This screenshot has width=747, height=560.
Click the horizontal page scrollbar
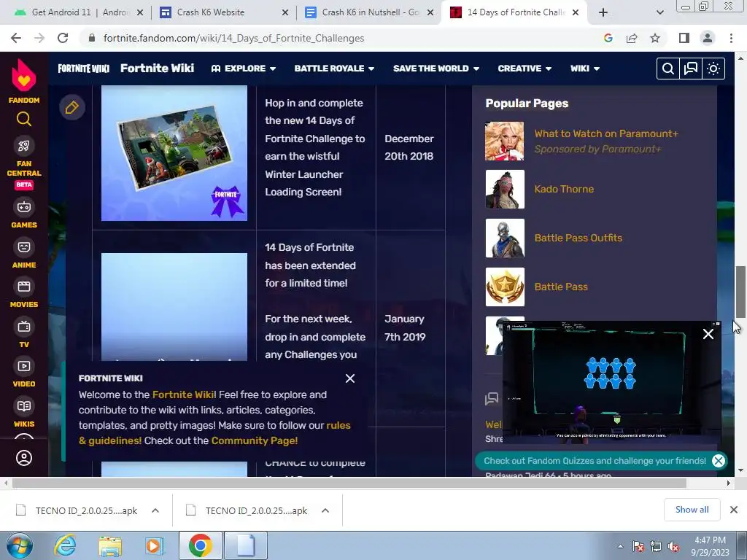click(x=349, y=483)
